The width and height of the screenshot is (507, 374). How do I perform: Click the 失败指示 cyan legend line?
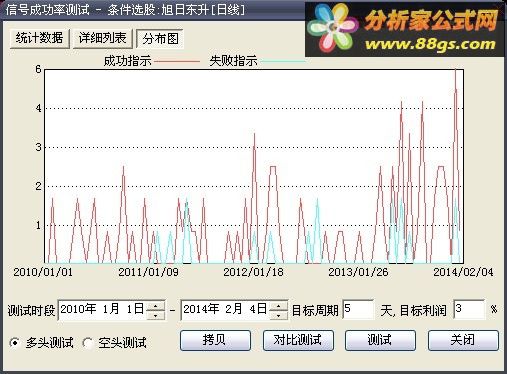point(283,61)
